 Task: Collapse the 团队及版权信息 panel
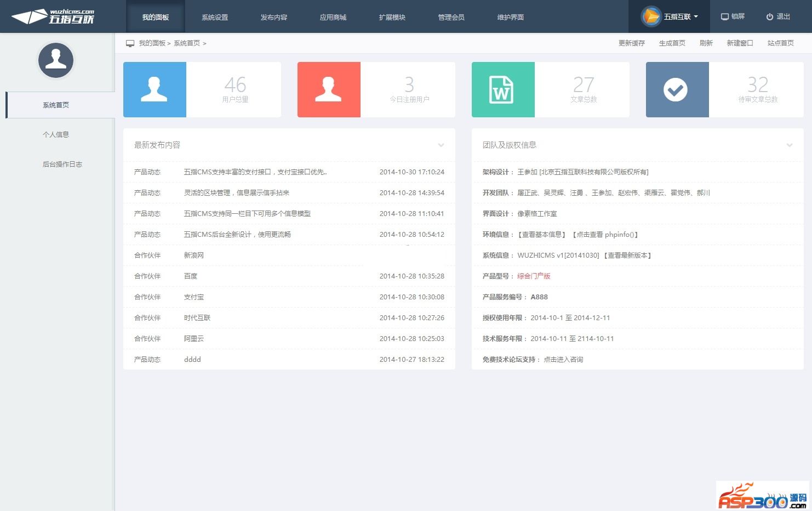(790, 145)
